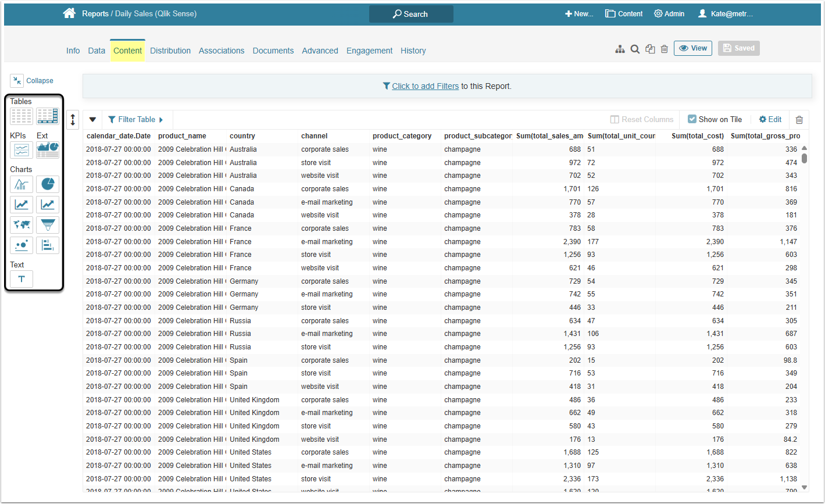The width and height of the screenshot is (825, 504).
Task: Select the bubble scatter chart icon
Action: pyautogui.click(x=22, y=245)
